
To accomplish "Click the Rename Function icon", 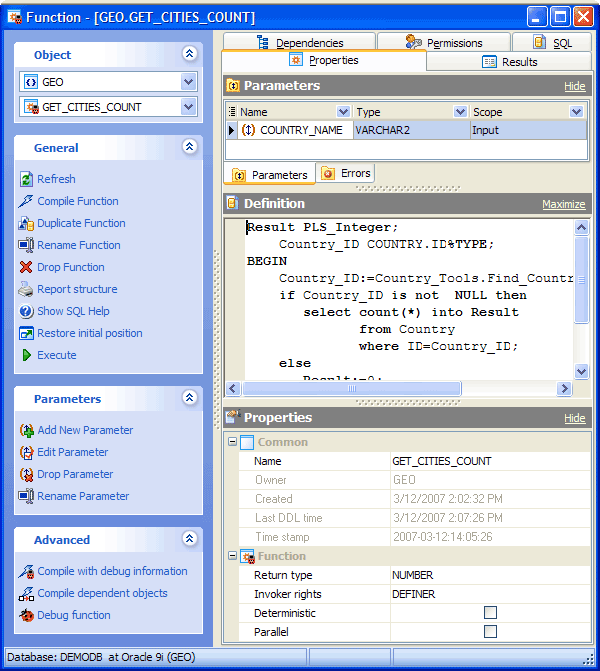I will pos(26,245).
